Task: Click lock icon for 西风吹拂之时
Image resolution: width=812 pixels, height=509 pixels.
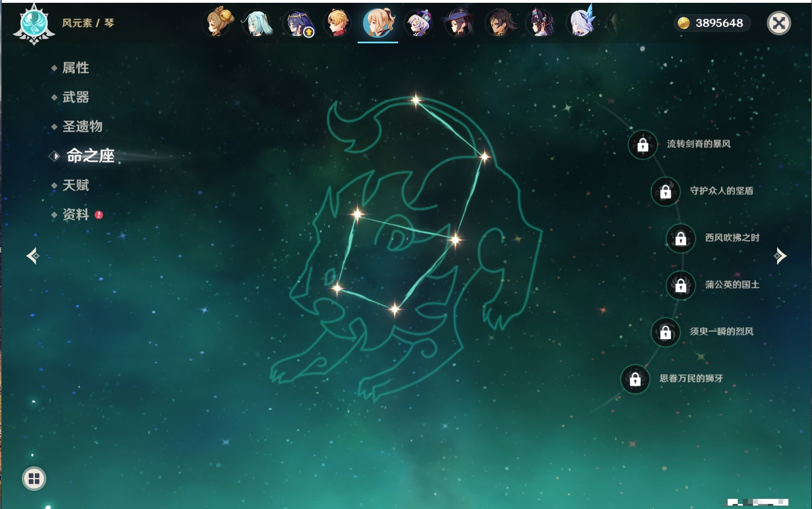Action: point(681,238)
